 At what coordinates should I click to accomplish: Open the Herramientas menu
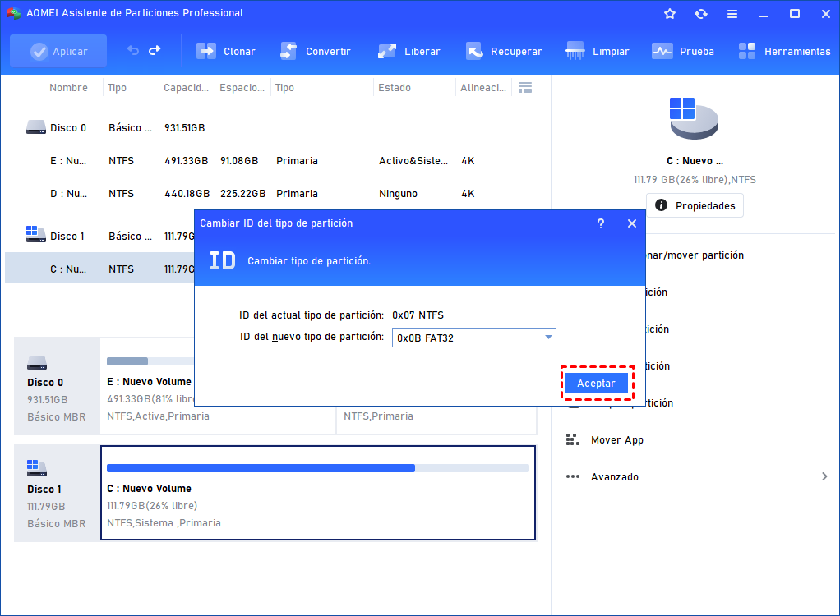[x=784, y=52]
